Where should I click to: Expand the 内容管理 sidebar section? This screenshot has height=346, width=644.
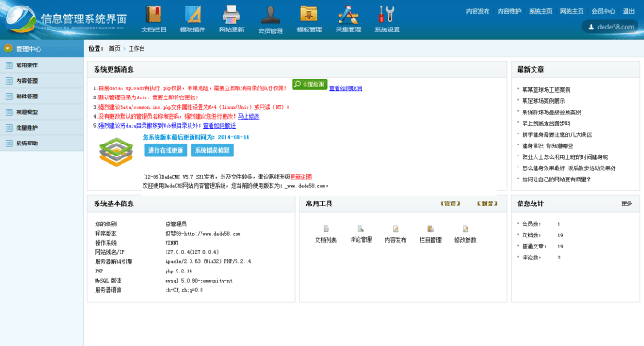click(x=41, y=81)
